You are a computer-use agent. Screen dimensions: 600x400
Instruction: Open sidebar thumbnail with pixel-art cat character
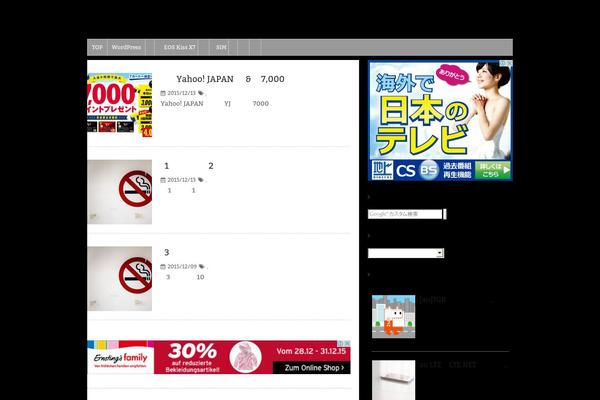pyautogui.click(x=393, y=317)
